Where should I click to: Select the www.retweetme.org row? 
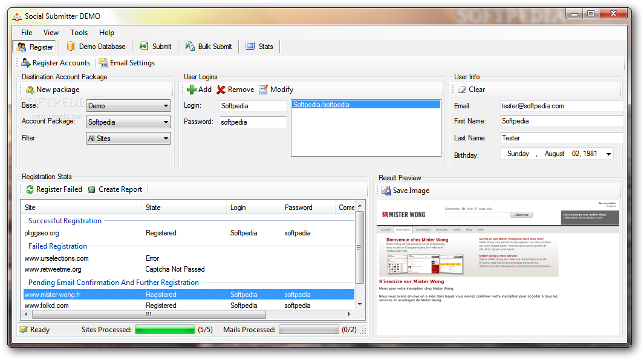coord(189,269)
